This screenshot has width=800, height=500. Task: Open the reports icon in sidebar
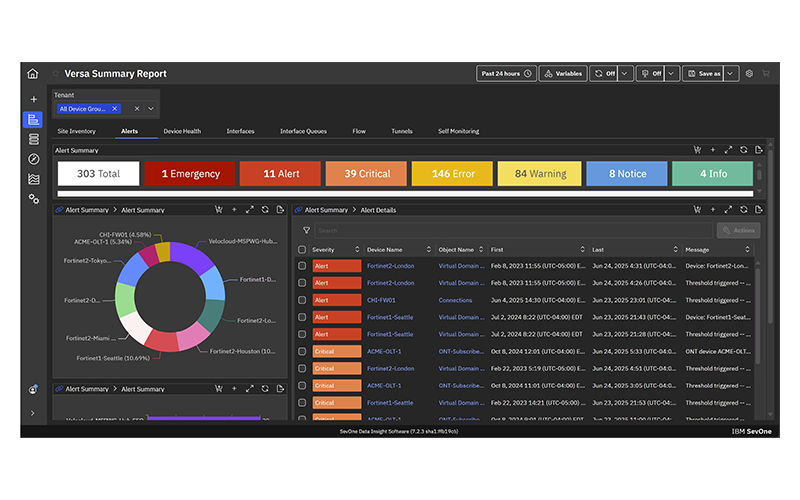click(x=33, y=119)
